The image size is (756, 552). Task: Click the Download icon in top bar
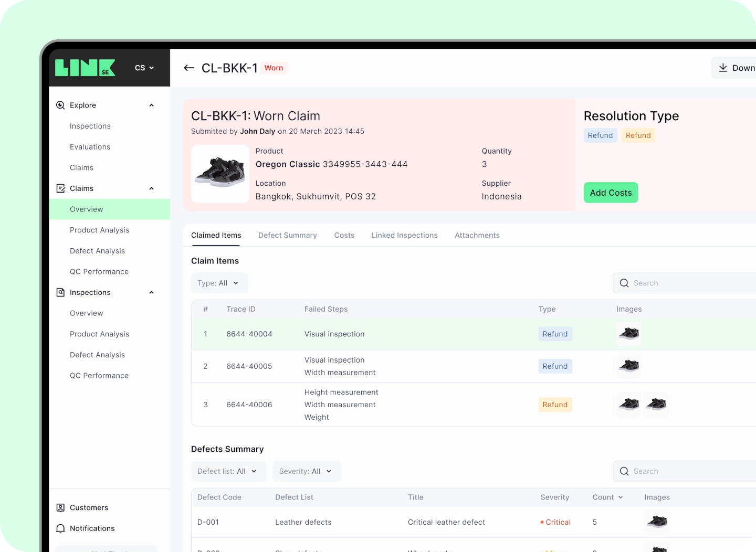pos(723,67)
